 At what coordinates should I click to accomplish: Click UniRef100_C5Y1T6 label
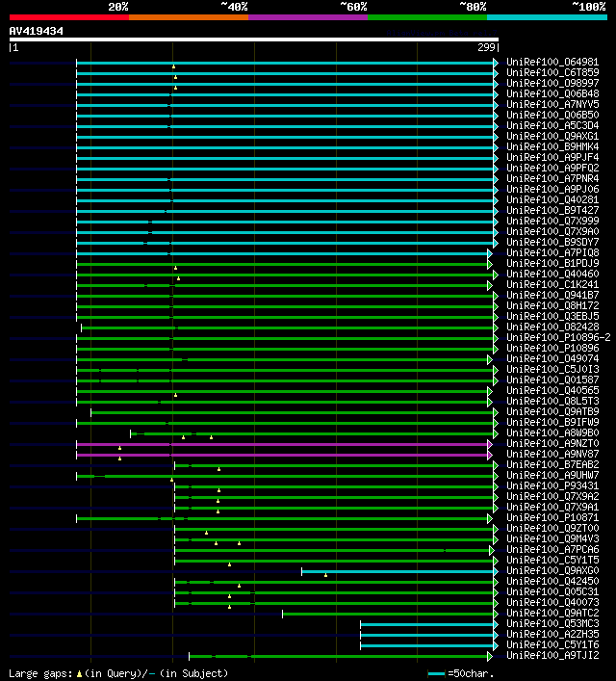[552, 645]
